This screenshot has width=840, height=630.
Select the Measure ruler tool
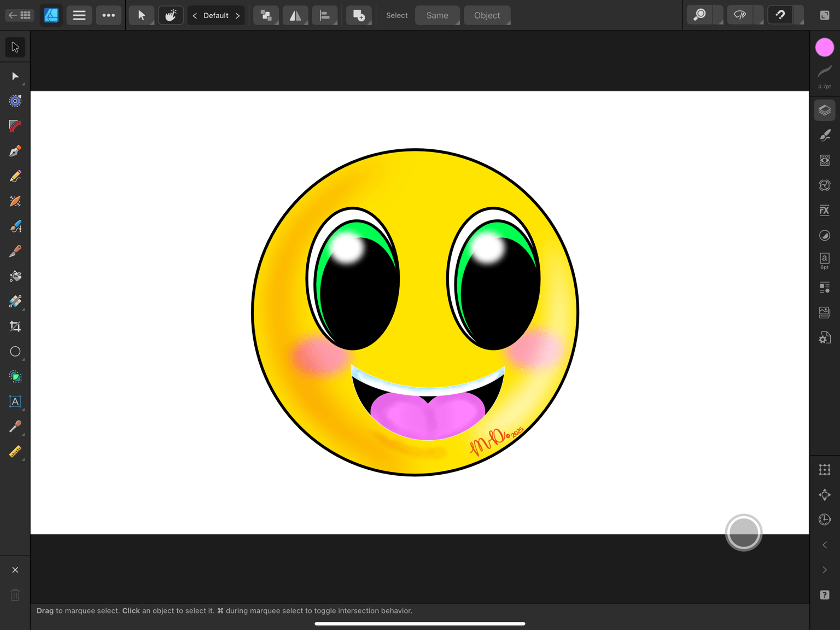pos(15,452)
